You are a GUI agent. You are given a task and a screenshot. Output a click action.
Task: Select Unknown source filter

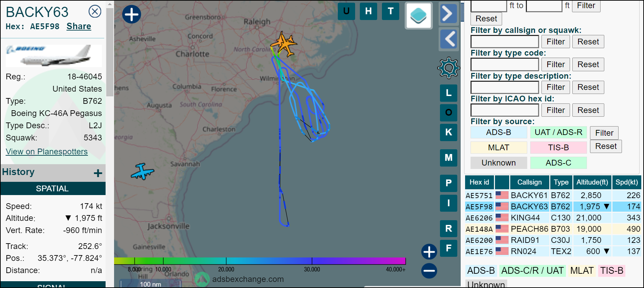pyautogui.click(x=499, y=163)
